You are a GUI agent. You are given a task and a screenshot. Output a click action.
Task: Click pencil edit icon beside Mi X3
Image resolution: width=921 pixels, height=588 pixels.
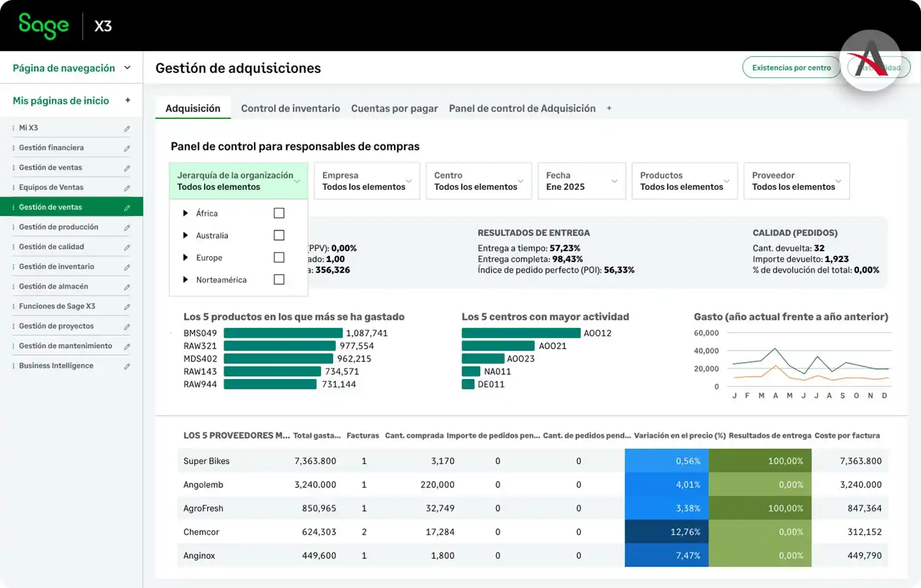(127, 128)
